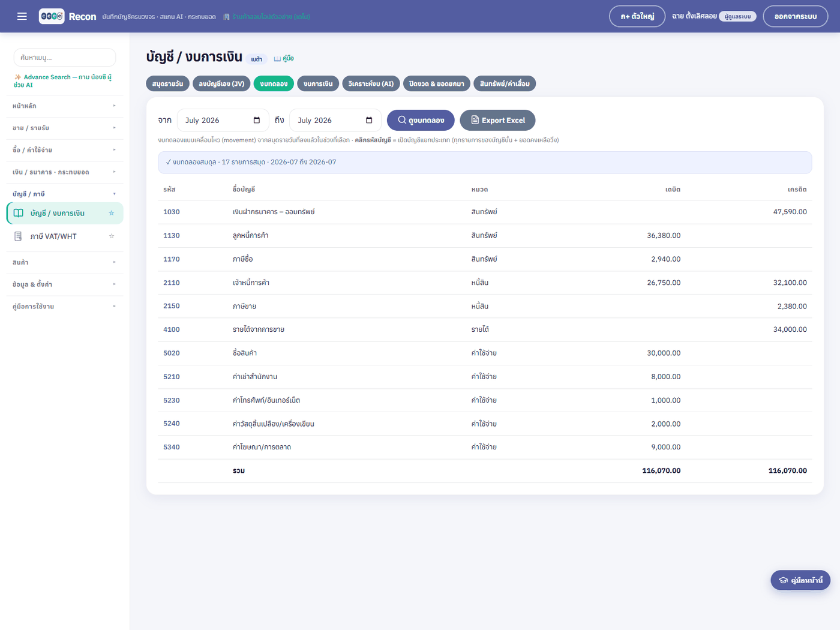Image resolution: width=840 pixels, height=630 pixels.
Task: Open account code 4100 ledger
Action: (172, 329)
